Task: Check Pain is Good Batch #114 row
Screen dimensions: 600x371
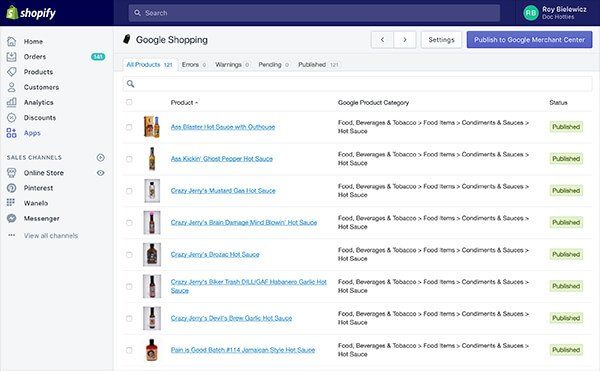Action: pos(129,350)
